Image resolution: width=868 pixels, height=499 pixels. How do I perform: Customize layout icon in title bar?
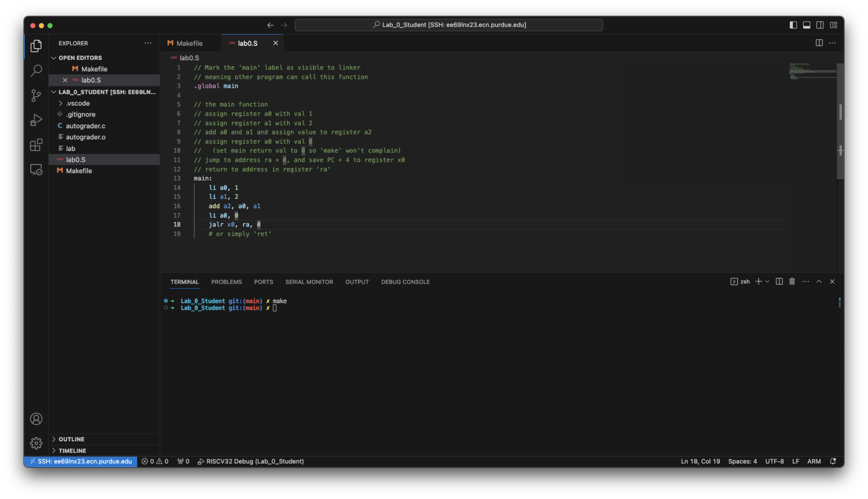833,25
